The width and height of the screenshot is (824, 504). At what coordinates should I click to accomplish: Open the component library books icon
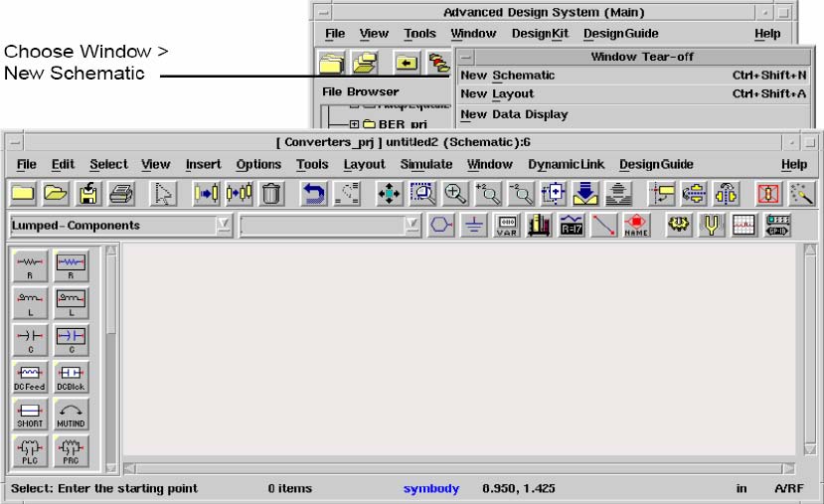click(539, 226)
